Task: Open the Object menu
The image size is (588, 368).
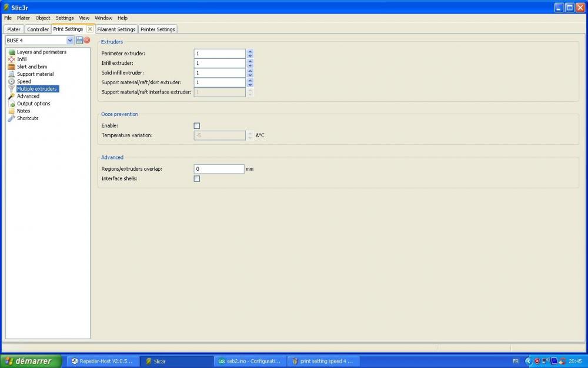Action: point(43,18)
